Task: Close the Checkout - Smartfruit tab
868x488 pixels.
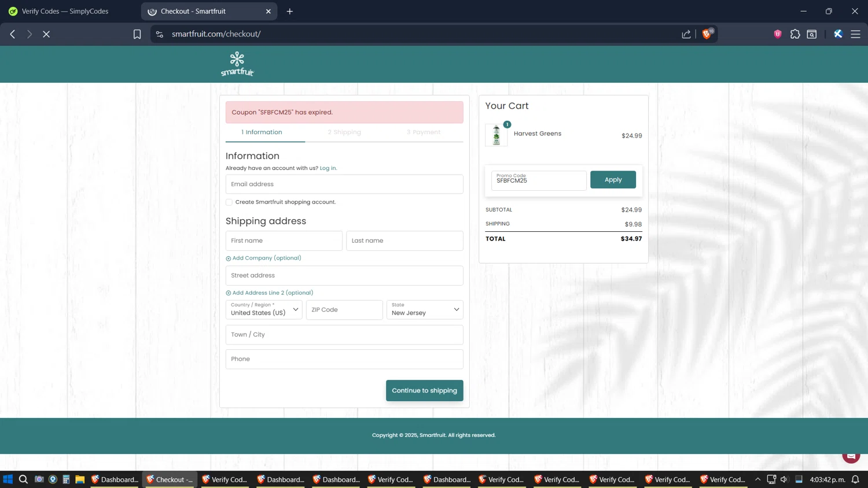Action: (x=269, y=11)
